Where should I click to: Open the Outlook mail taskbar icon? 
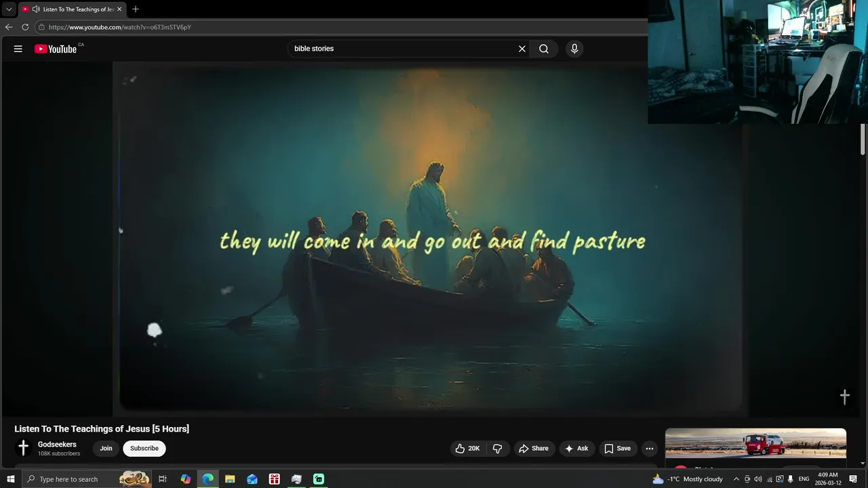point(252,479)
